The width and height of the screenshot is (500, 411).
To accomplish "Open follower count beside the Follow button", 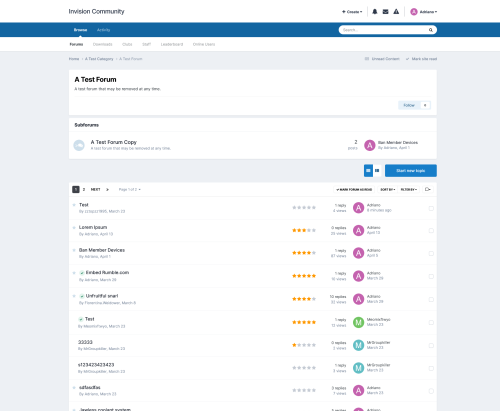I will click(x=425, y=105).
